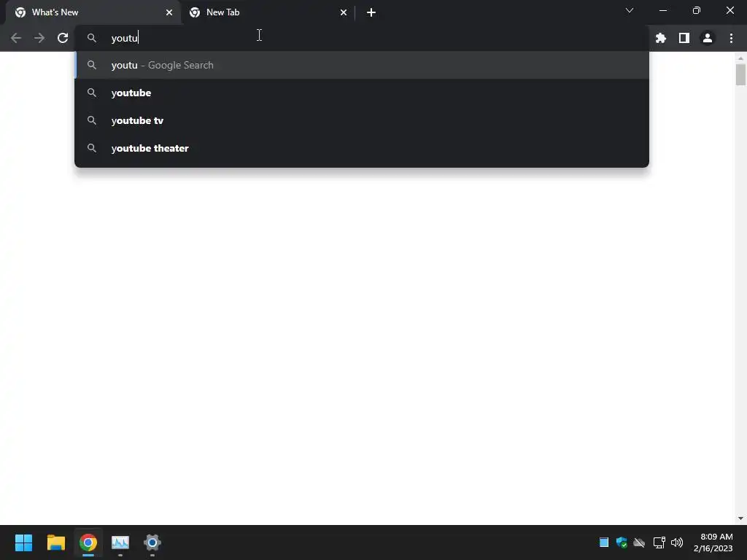Restore down the Chrome window
Image resolution: width=747 pixels, height=560 pixels.
coord(697,10)
